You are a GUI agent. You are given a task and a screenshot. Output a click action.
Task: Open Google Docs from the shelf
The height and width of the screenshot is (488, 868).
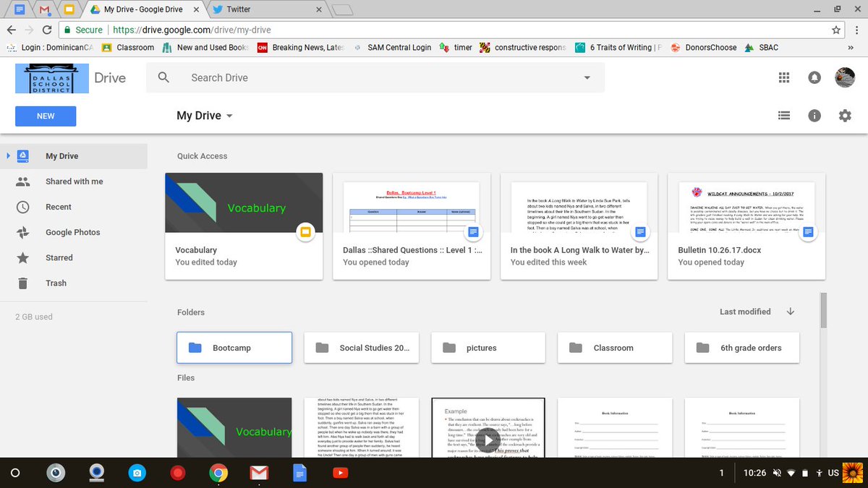tap(299, 473)
